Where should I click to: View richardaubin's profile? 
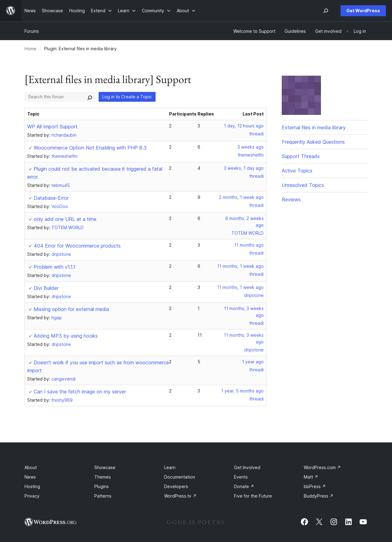(x=64, y=135)
